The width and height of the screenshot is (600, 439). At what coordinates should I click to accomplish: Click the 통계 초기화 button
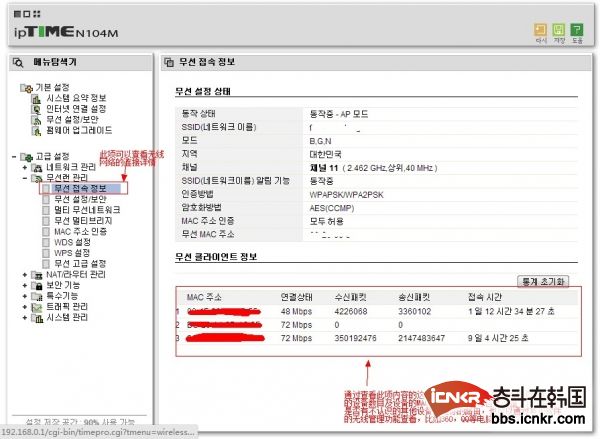click(543, 282)
